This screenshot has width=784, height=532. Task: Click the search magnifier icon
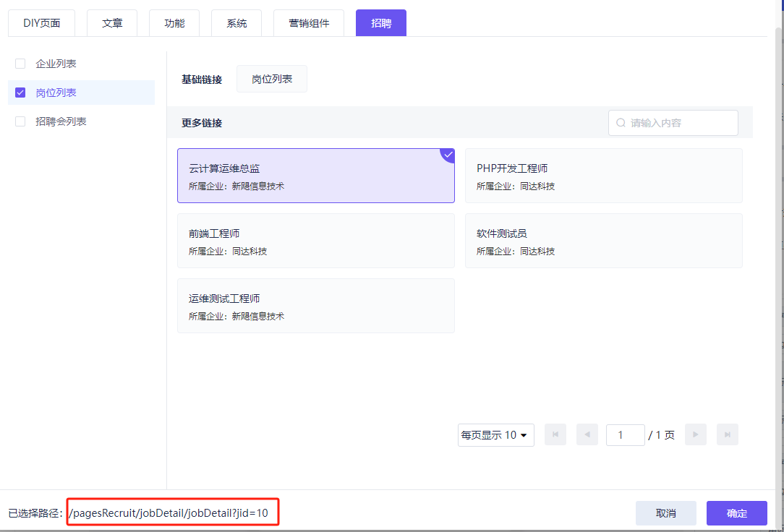(621, 123)
